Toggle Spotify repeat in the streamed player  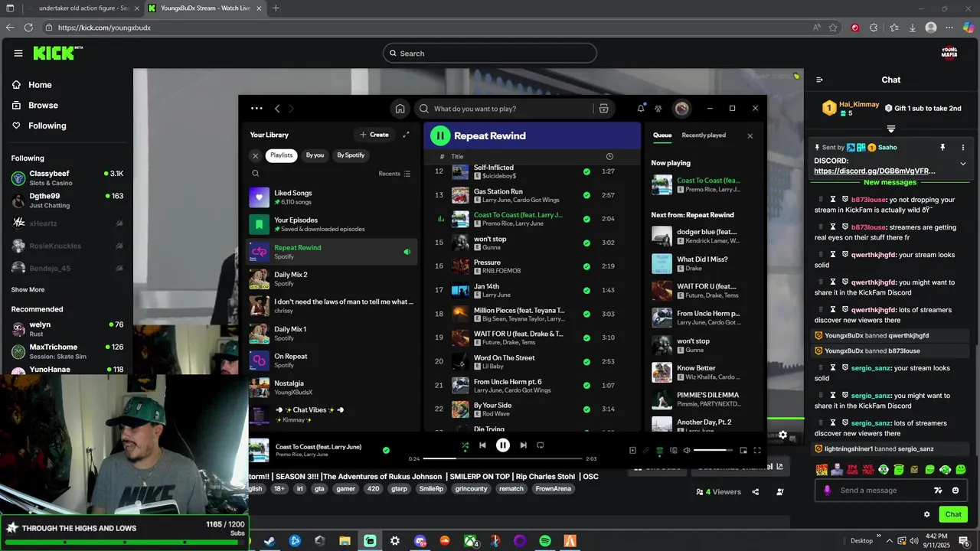coord(540,445)
